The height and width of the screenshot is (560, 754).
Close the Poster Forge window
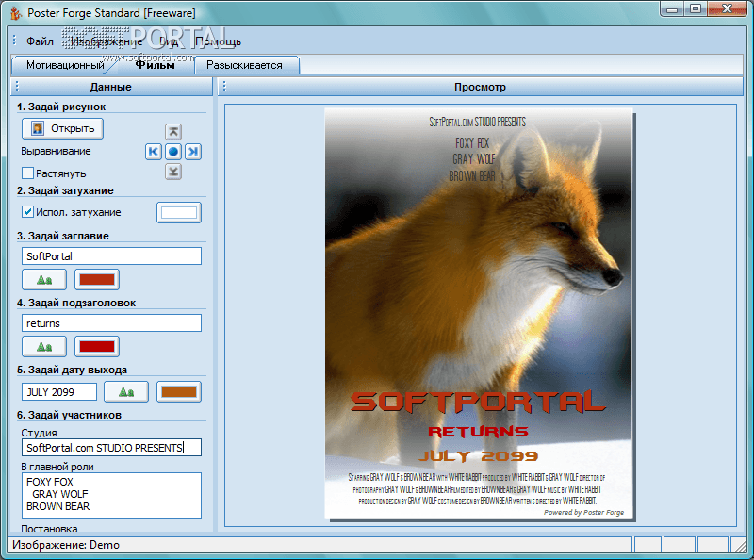click(x=727, y=9)
